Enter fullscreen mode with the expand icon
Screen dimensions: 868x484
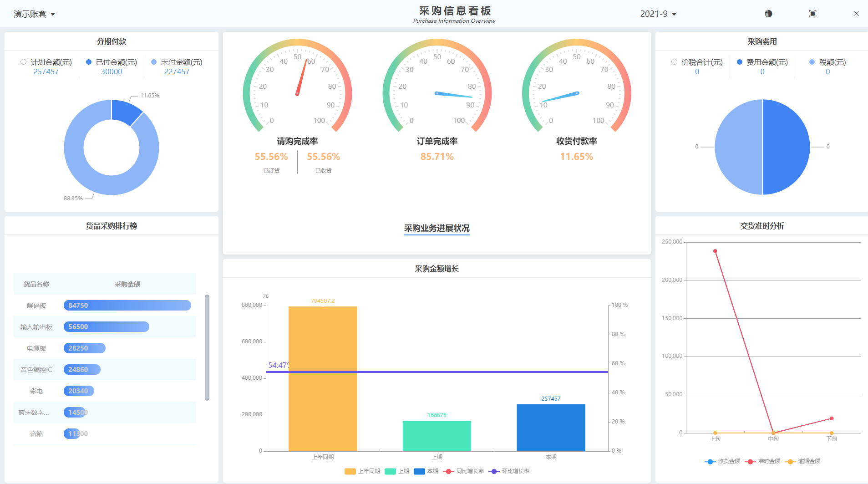(x=812, y=14)
